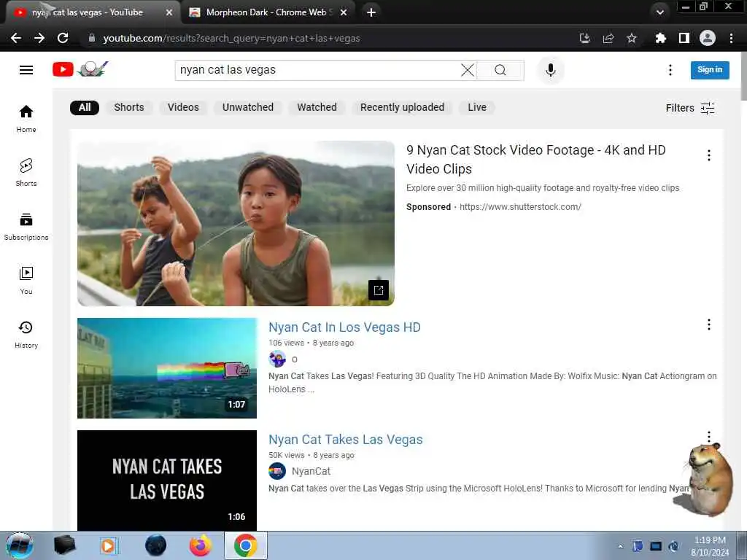The image size is (747, 560).
Task: Close the Morpheon Dark tab
Action: point(344,13)
